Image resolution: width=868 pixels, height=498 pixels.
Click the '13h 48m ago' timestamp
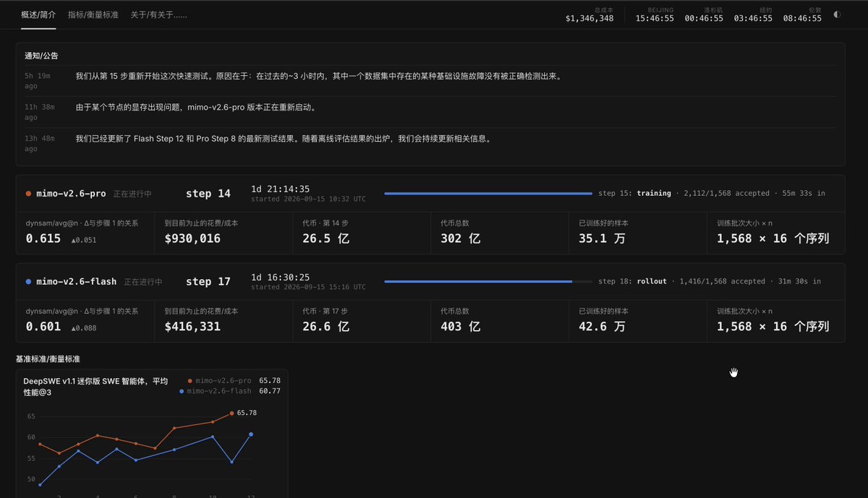coord(41,142)
